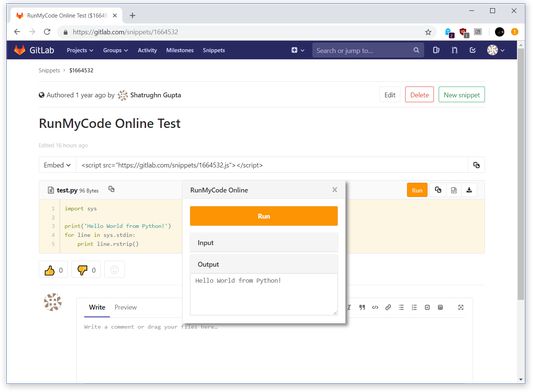The image size is (533, 392).
Task: Open a new browser tab with plus
Action: (x=132, y=16)
